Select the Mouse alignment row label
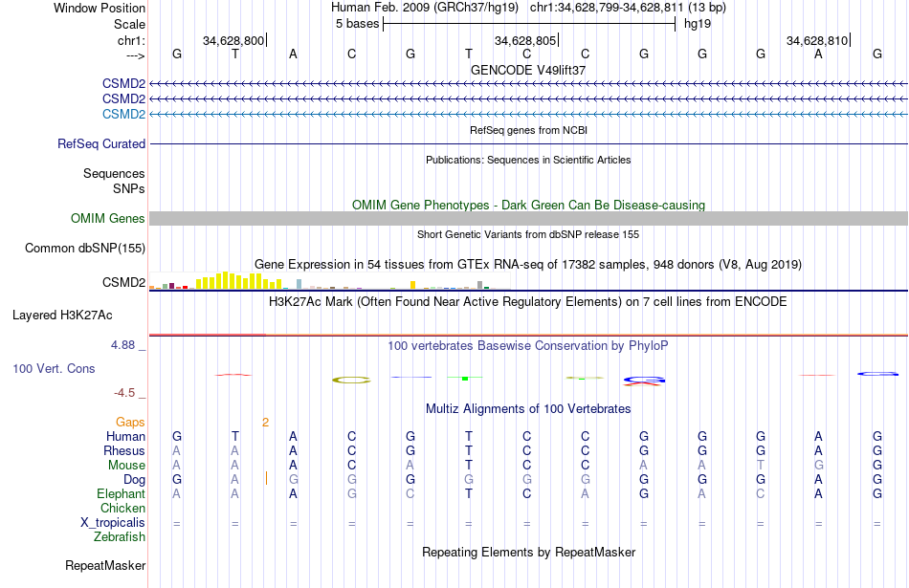The width and height of the screenshot is (909, 588). click(x=127, y=466)
